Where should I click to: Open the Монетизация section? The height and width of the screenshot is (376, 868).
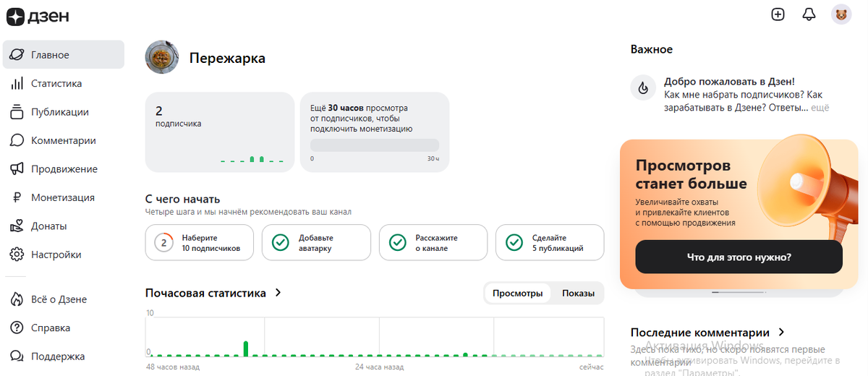[64, 197]
